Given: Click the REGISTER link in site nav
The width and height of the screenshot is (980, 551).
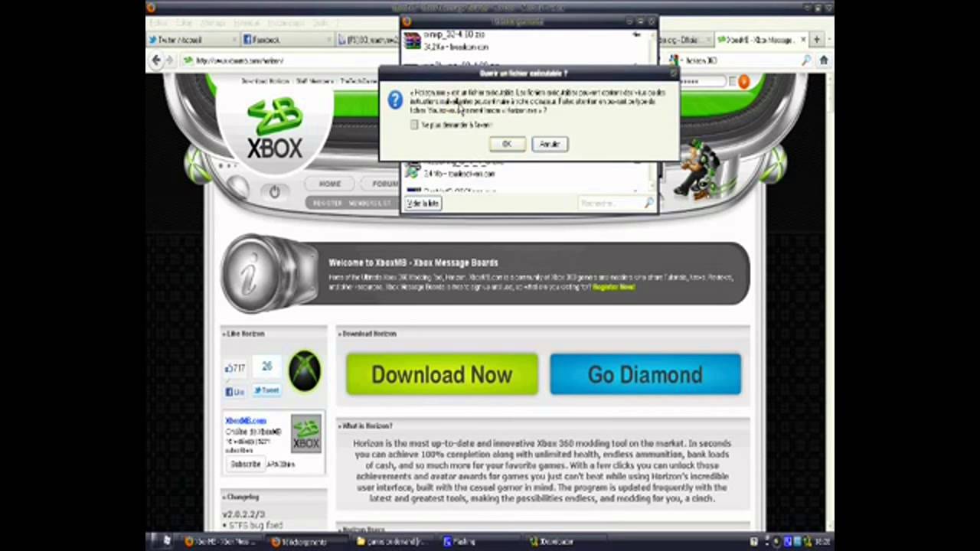Looking at the screenshot, I should [x=328, y=204].
